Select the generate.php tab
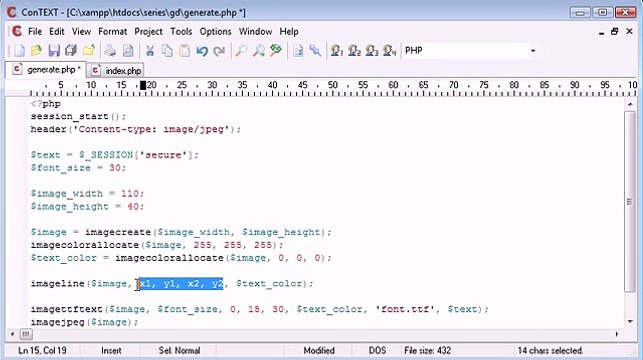643x360 pixels. 46,70
